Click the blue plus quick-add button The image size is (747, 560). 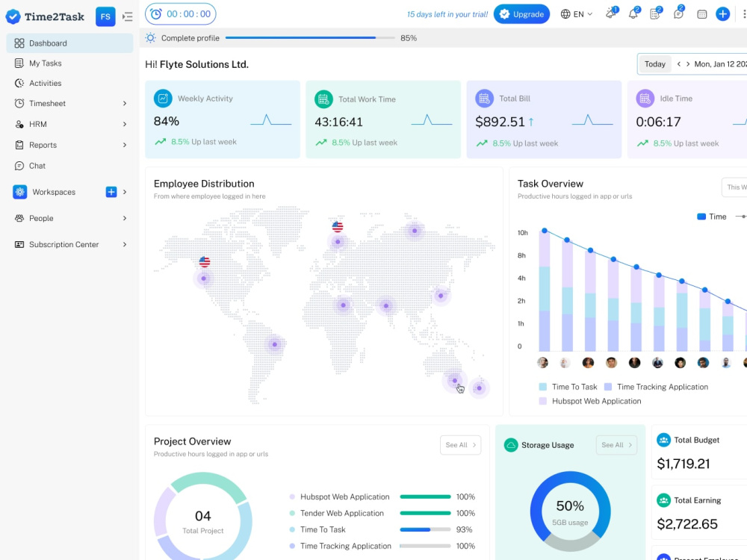(x=722, y=14)
